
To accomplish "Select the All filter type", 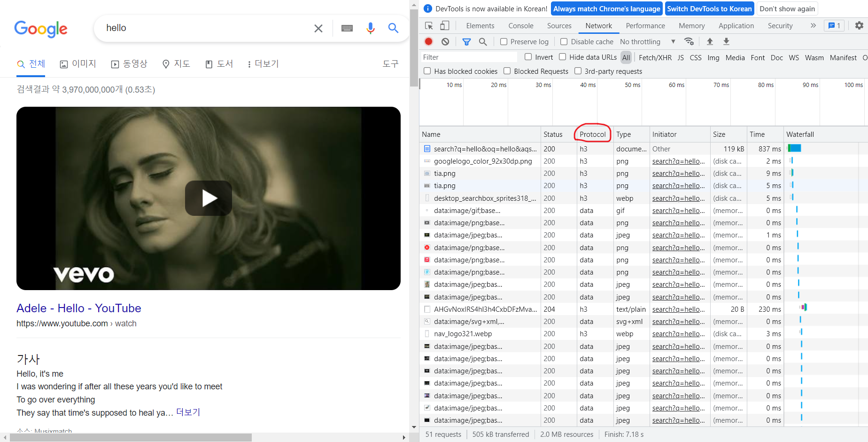I will click(626, 57).
